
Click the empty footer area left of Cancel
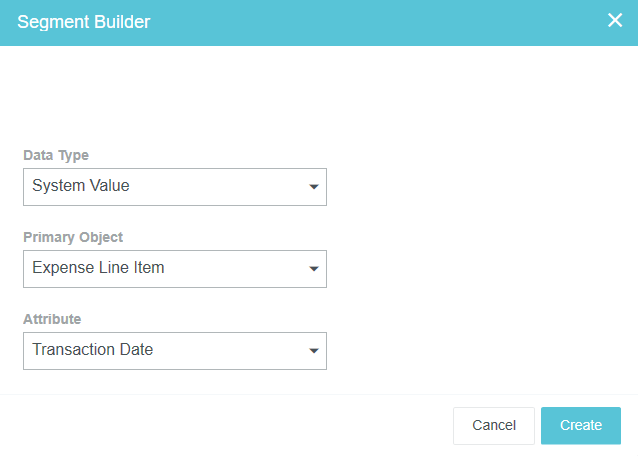[x=220, y=425]
